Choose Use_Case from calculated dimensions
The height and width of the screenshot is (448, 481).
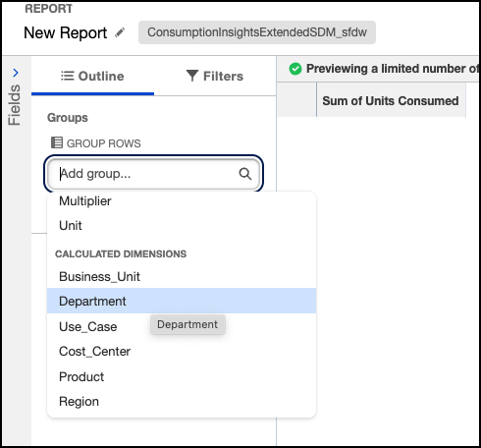point(182,327)
